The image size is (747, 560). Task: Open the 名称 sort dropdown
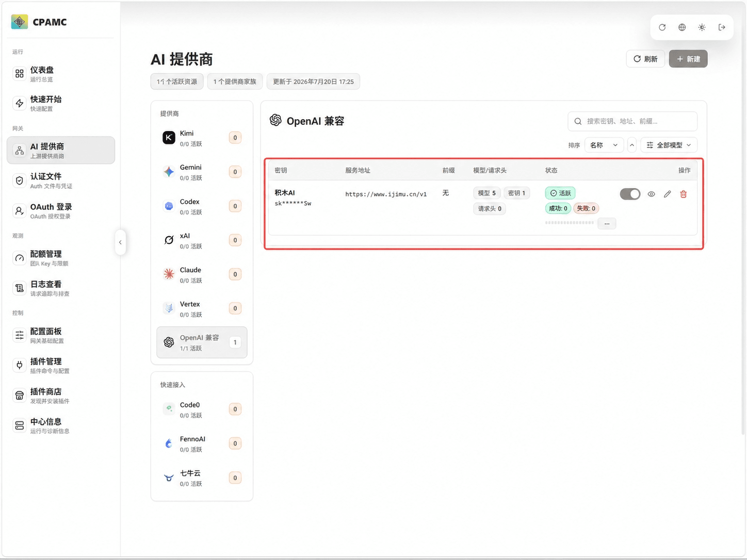pos(604,145)
